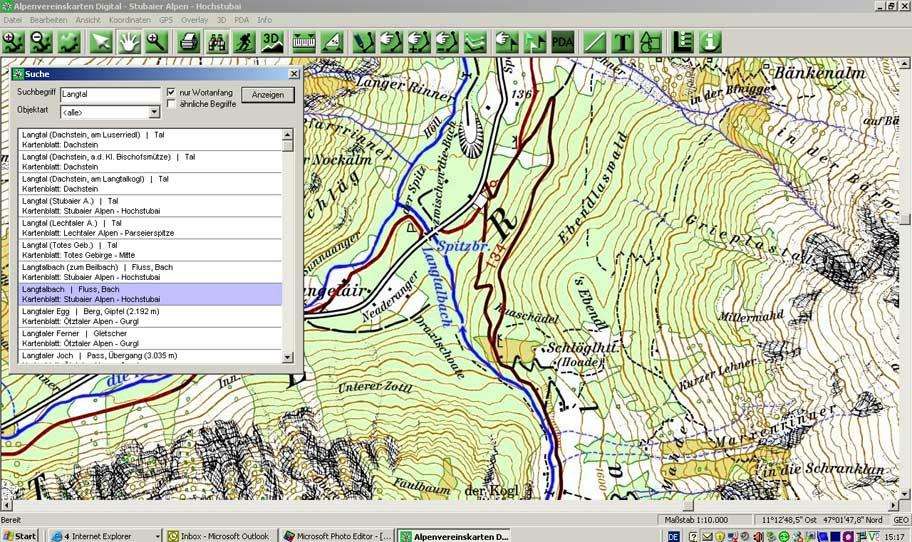Open the Bearbeiten menu
The image size is (912, 542).
click(48, 20)
